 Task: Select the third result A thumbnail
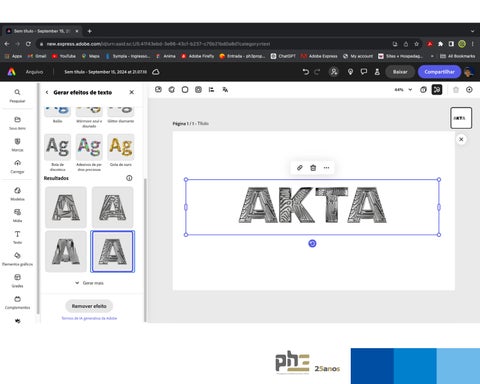coord(66,251)
